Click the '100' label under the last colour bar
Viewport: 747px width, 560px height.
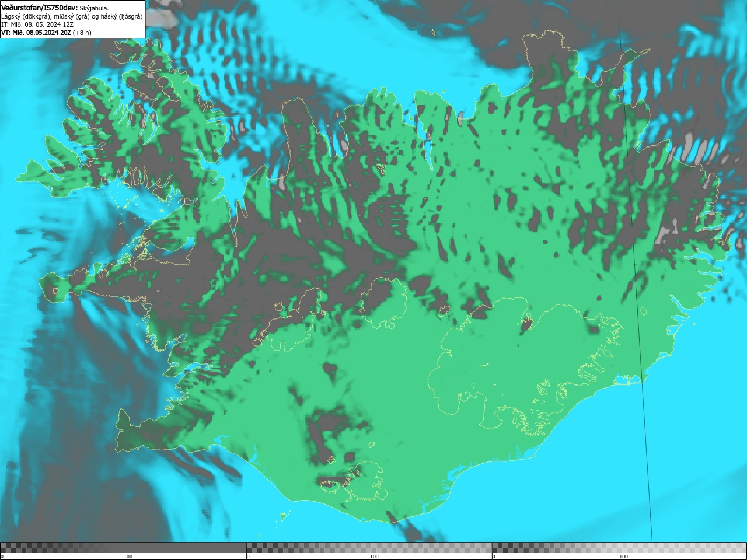coord(623,556)
